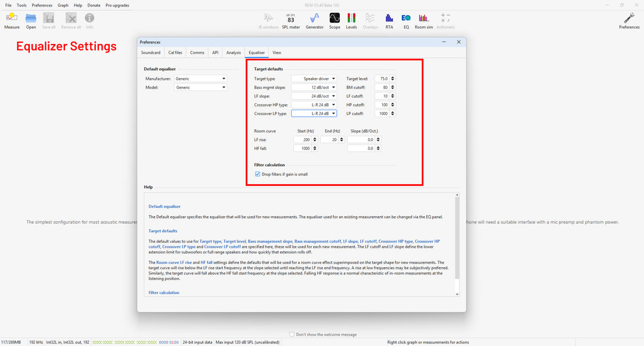
Task: Click the Target level value field
Action: (x=381, y=79)
